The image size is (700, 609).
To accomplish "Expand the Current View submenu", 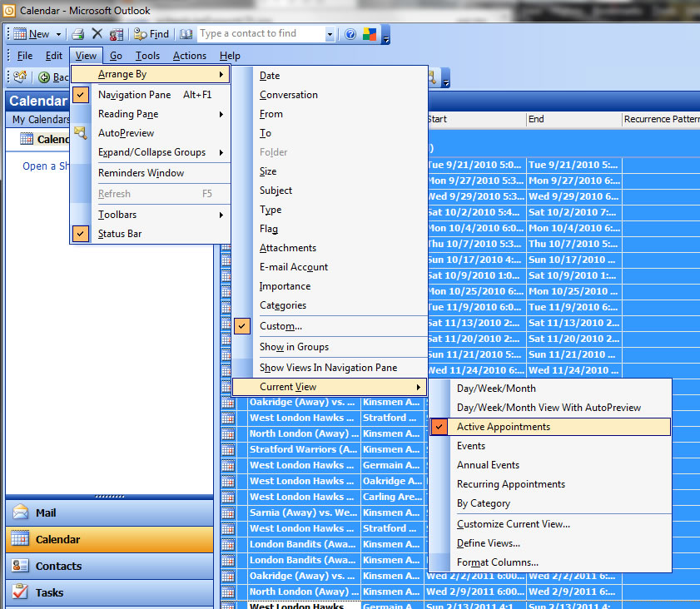I will pos(330,387).
